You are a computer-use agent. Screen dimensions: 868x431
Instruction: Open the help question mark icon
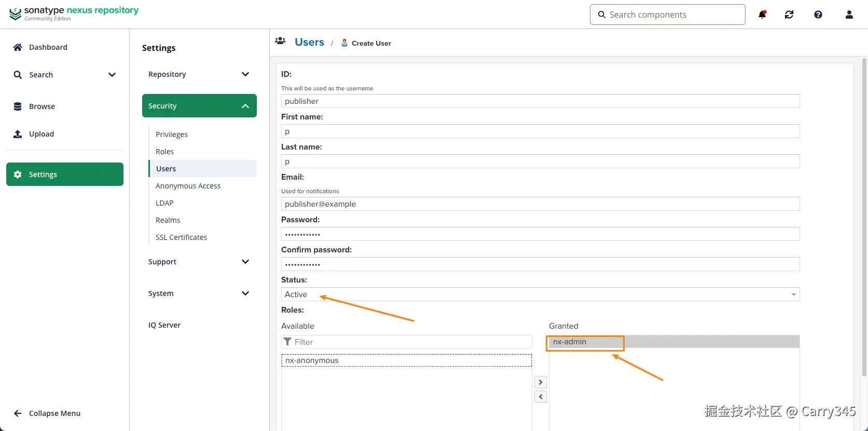[818, 15]
